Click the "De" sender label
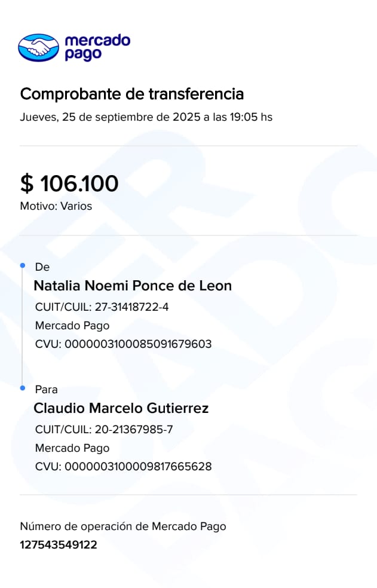This screenshot has height=588, width=377. tap(42, 267)
